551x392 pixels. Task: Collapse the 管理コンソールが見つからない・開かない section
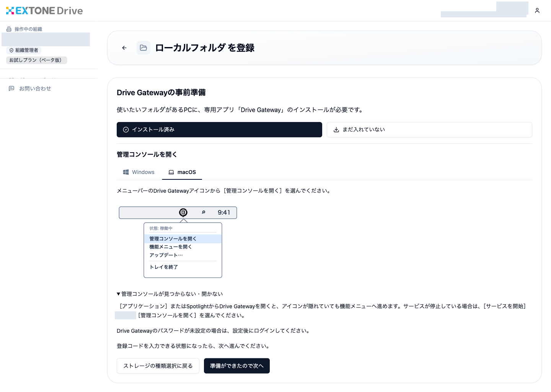tap(170, 294)
